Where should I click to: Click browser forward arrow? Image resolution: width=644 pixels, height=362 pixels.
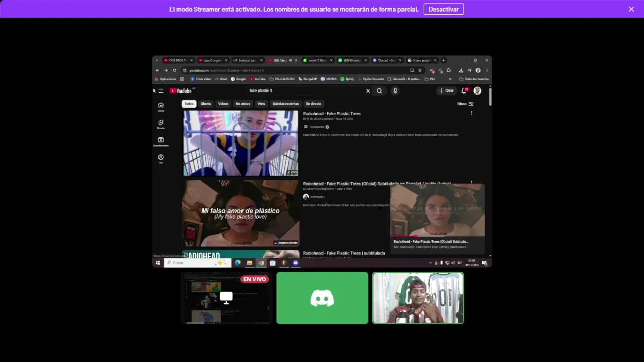166,70
